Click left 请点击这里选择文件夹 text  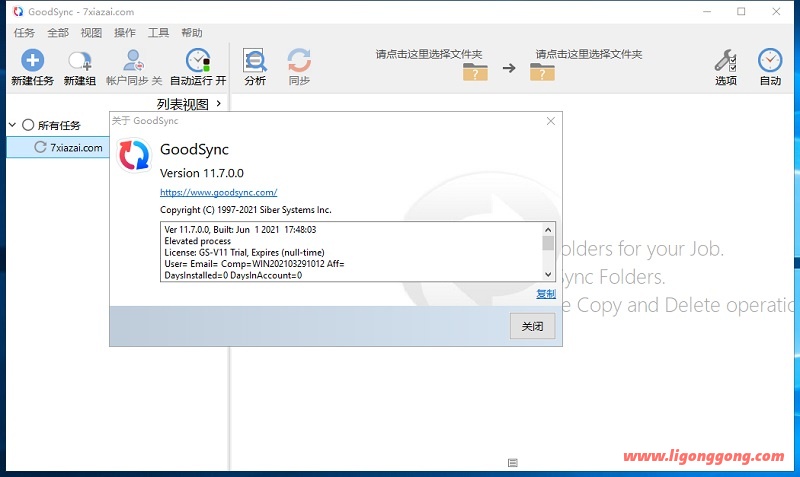tap(429, 54)
